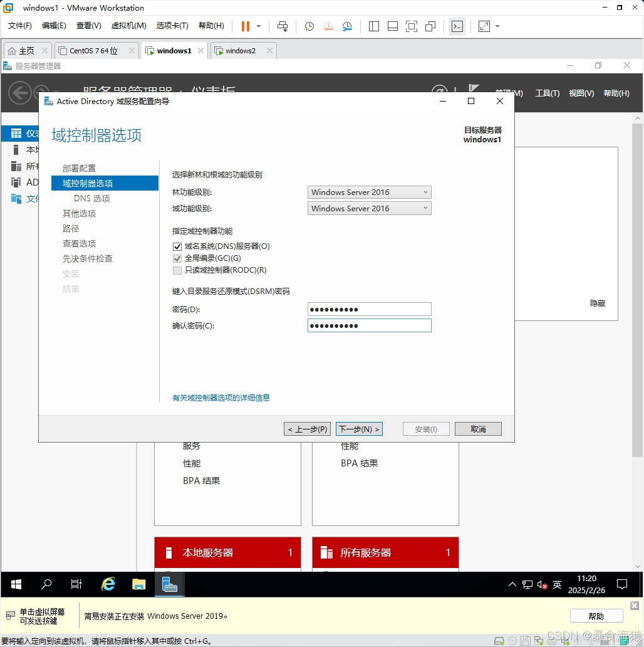Click the revert to snapshot icon
The image size is (644, 647).
pos(328,26)
